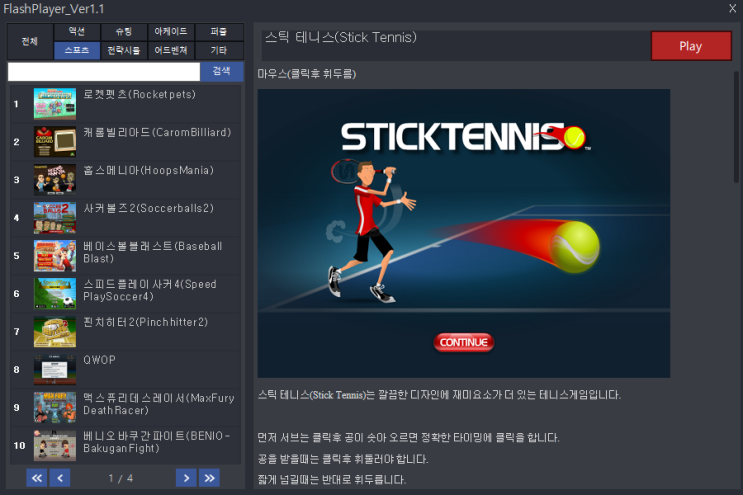Select 스피드플레이사커4 title text
743x495 pixels.
click(150, 290)
